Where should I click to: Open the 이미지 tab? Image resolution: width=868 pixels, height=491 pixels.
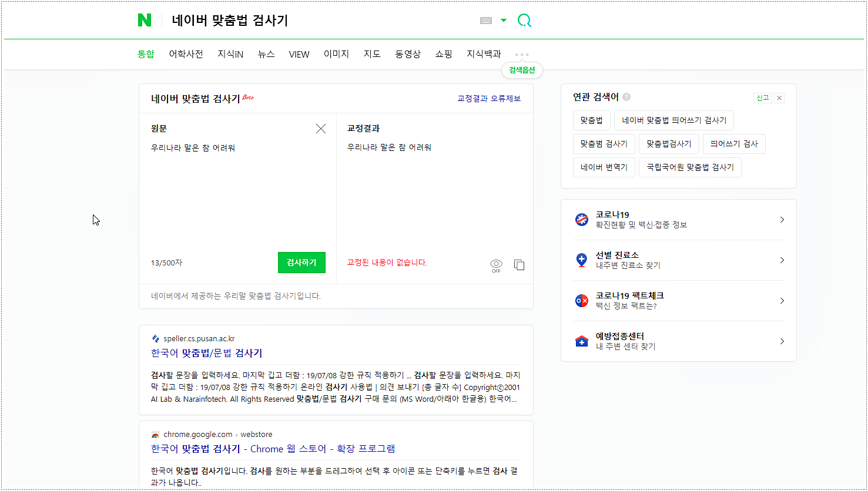[x=336, y=54]
